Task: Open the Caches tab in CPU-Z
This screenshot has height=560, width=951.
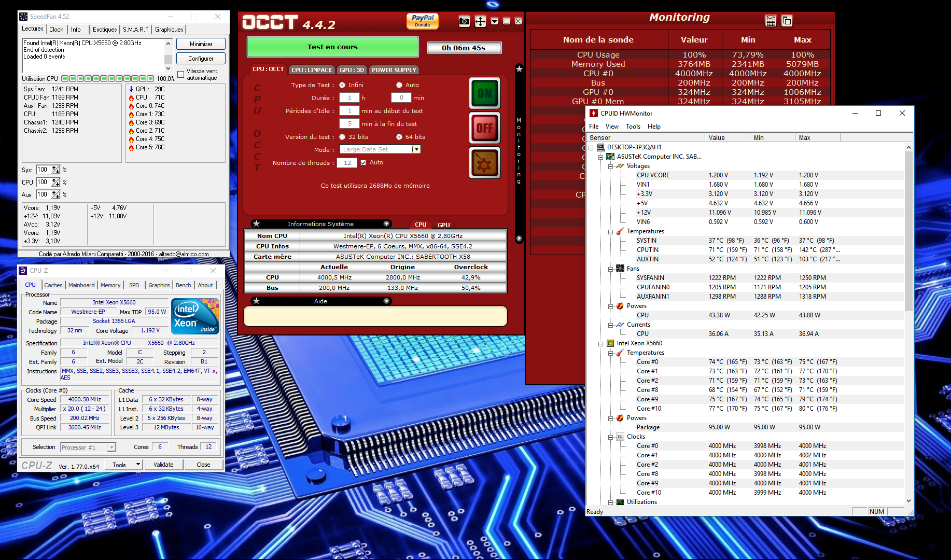Action: (53, 285)
